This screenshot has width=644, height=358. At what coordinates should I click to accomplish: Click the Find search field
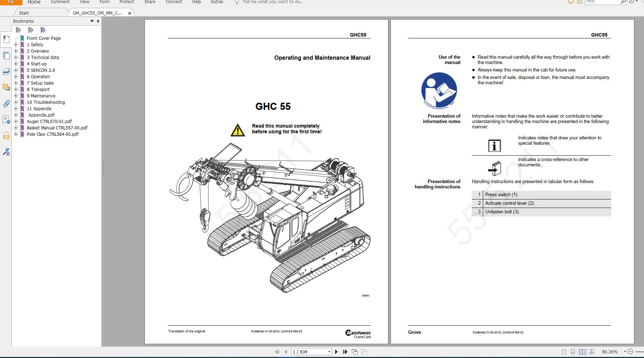(602, 2)
